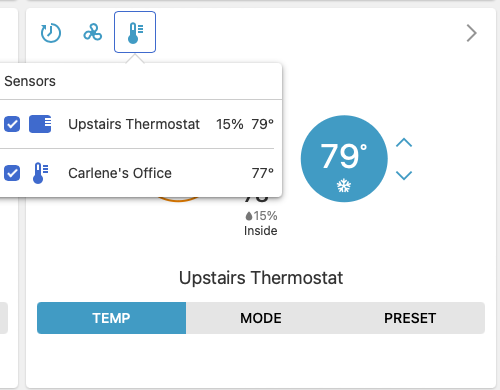The height and width of the screenshot is (390, 500).
Task: Switch to the MODE tab
Action: pos(261,318)
